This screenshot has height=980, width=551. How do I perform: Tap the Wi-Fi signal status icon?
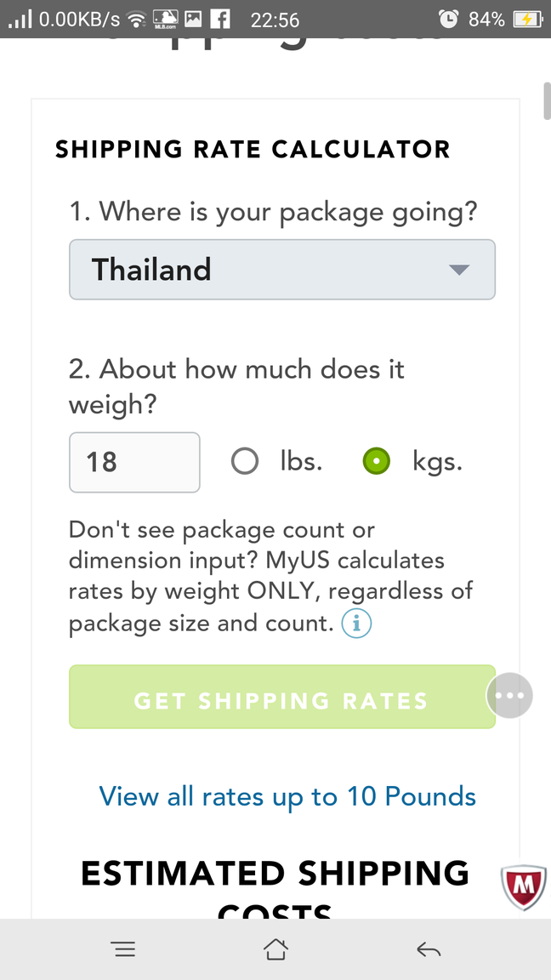pos(135,20)
